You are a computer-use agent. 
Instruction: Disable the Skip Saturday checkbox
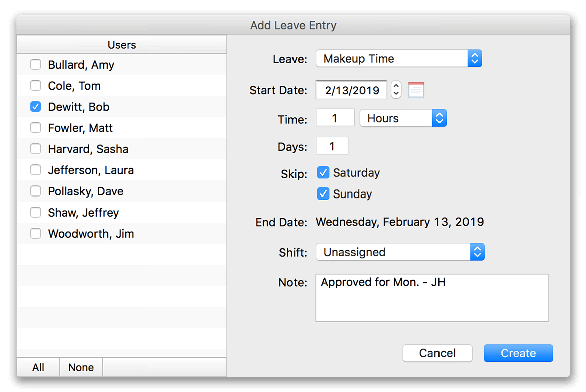tap(323, 172)
